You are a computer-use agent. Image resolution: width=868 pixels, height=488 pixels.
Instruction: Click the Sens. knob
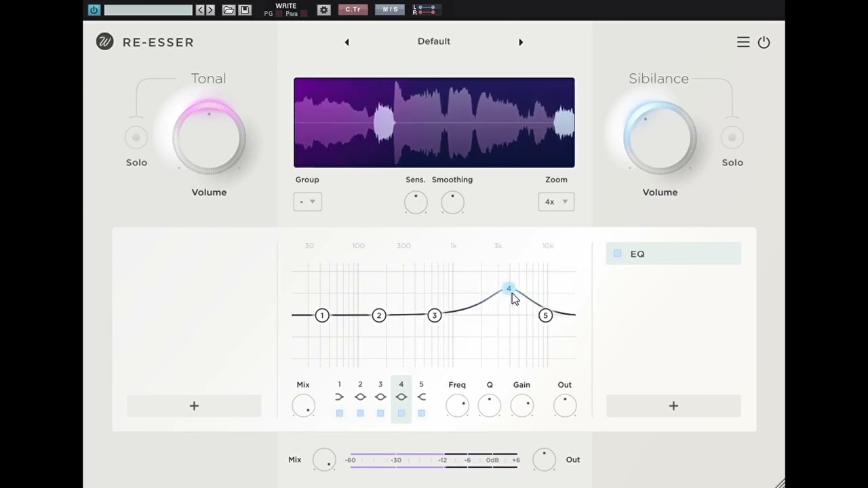pyautogui.click(x=416, y=202)
